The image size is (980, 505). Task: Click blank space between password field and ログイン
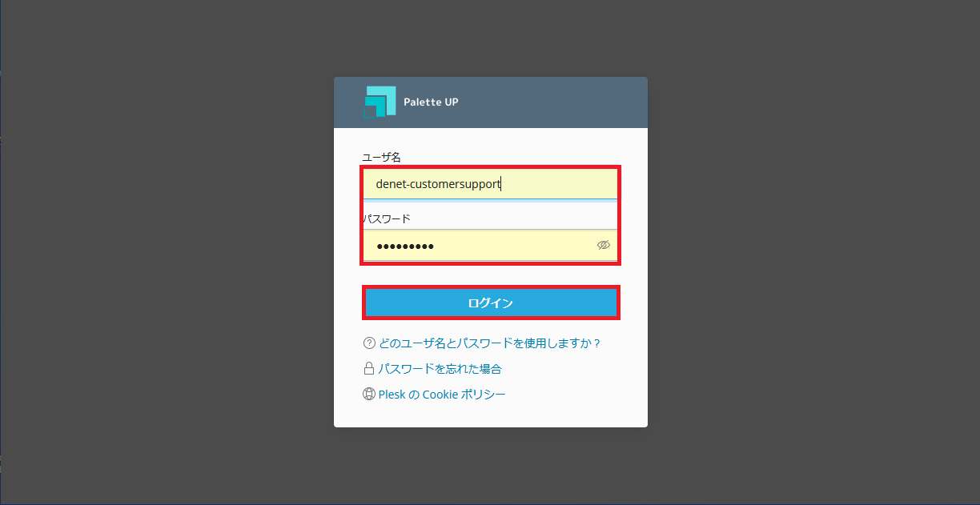491,275
